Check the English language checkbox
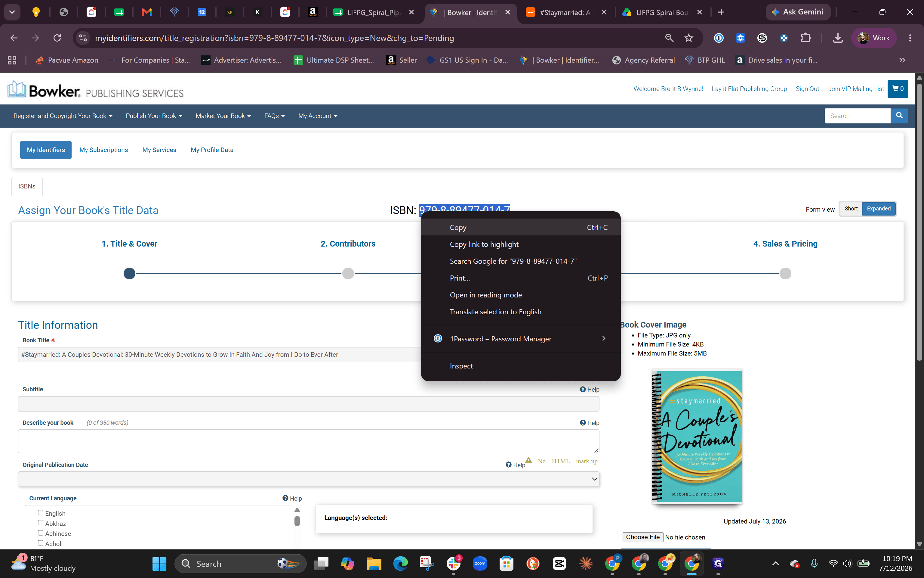Screen dimensions: 924x578 point(41,513)
